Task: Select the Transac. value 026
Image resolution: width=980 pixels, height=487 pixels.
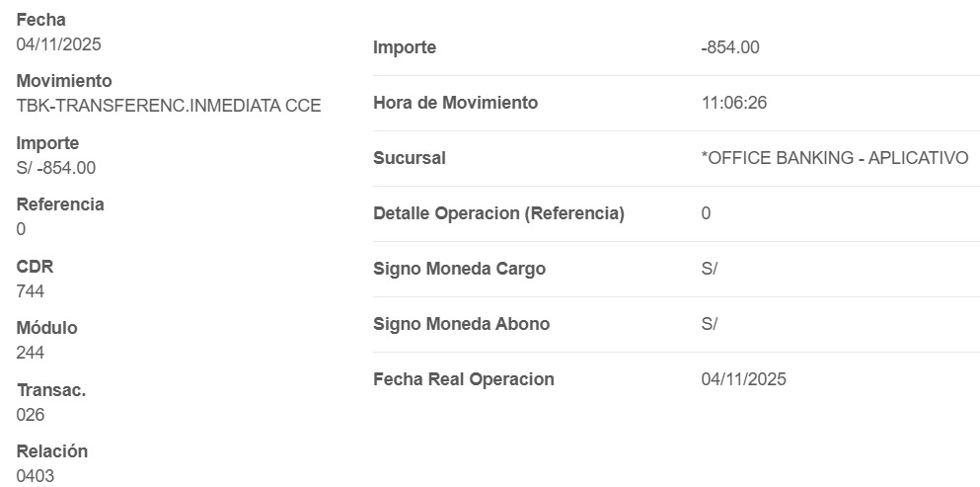Action: pos(31,415)
